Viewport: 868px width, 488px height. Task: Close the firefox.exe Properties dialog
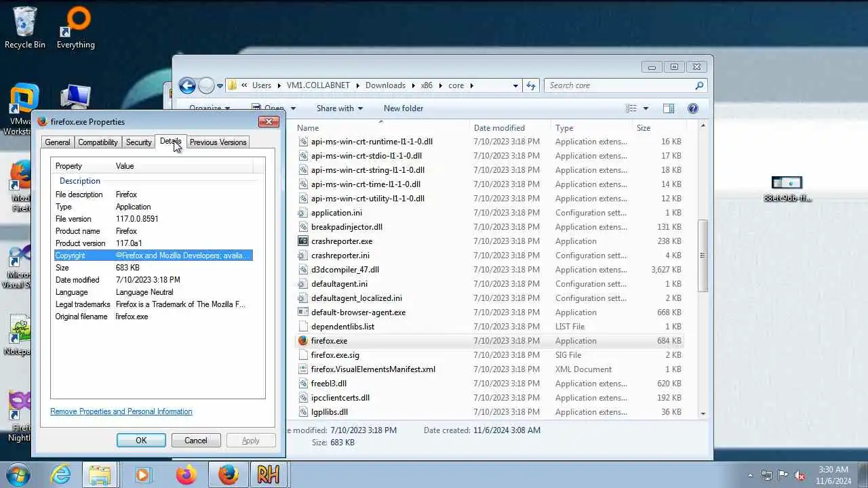[269, 122]
